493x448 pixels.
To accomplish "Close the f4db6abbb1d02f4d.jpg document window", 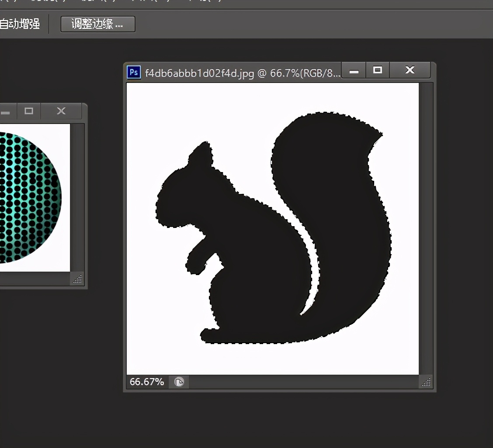I will coord(409,70).
